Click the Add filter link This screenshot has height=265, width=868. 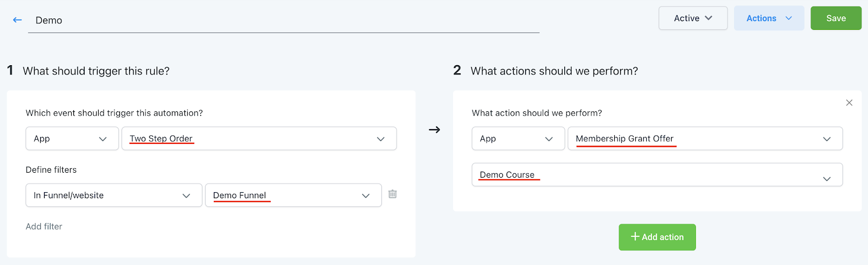44,226
